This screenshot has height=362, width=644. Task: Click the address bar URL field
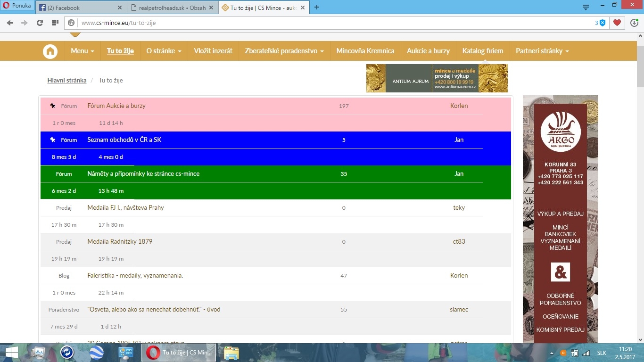(330, 23)
